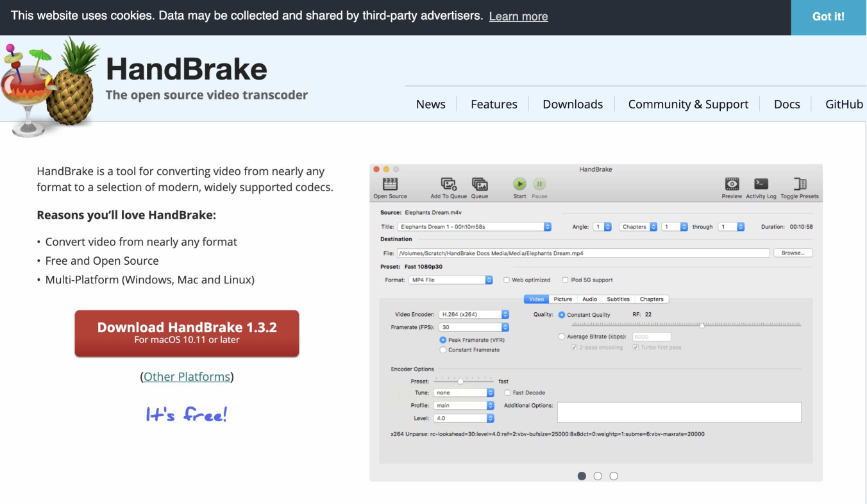Click the Additional Options text box
This screenshot has width=867, height=504.
pyautogui.click(x=679, y=412)
